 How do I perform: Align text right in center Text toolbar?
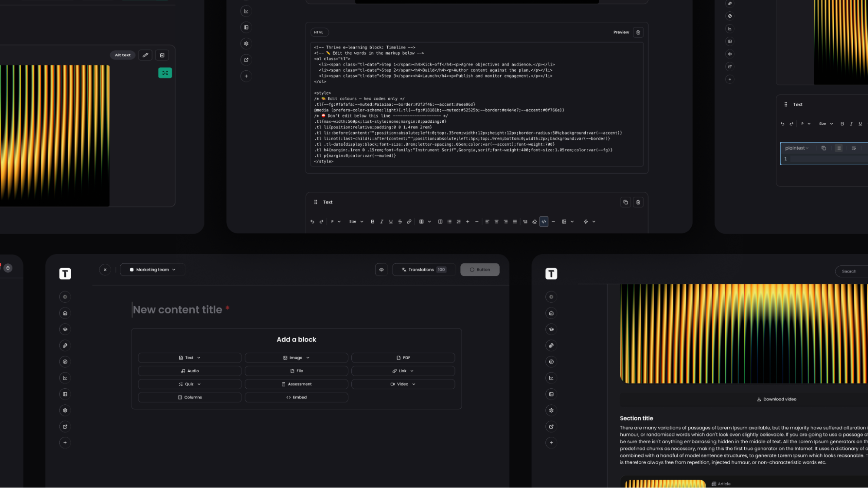(505, 222)
